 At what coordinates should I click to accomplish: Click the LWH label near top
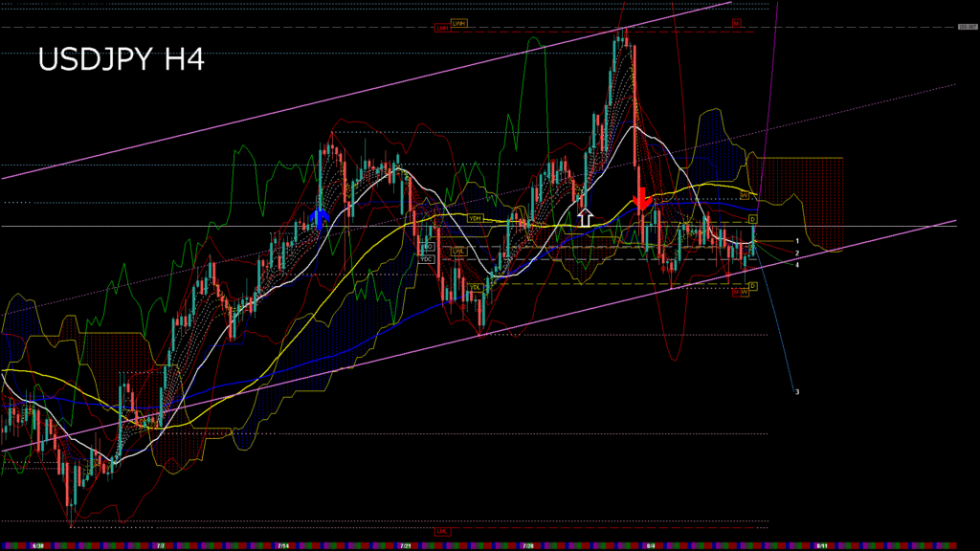(x=459, y=22)
